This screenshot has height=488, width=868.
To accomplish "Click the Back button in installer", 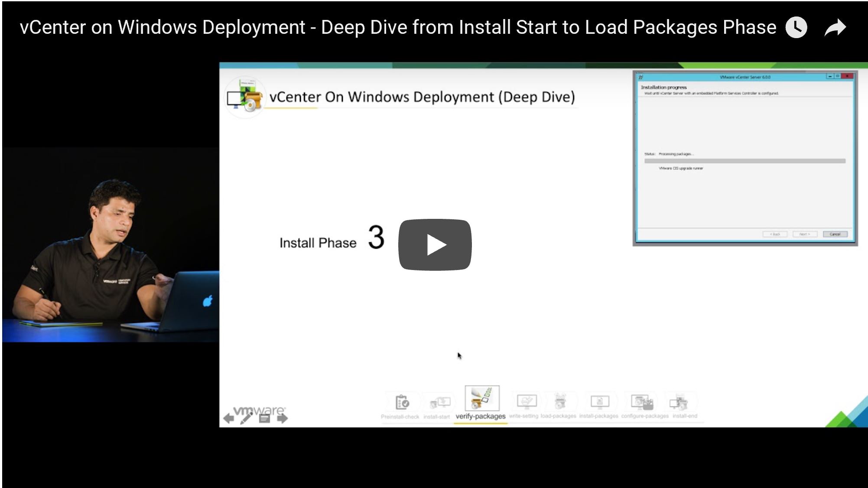I will click(x=774, y=234).
